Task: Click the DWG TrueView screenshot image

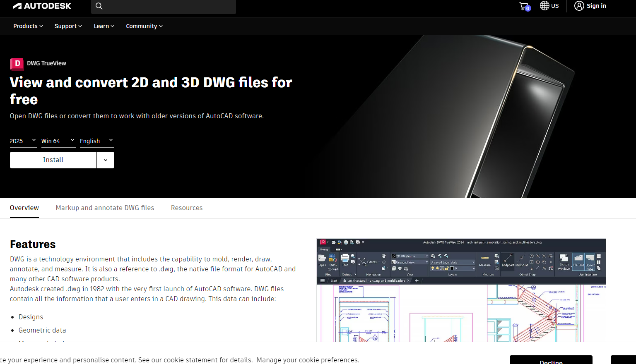Action: pyautogui.click(x=461, y=290)
